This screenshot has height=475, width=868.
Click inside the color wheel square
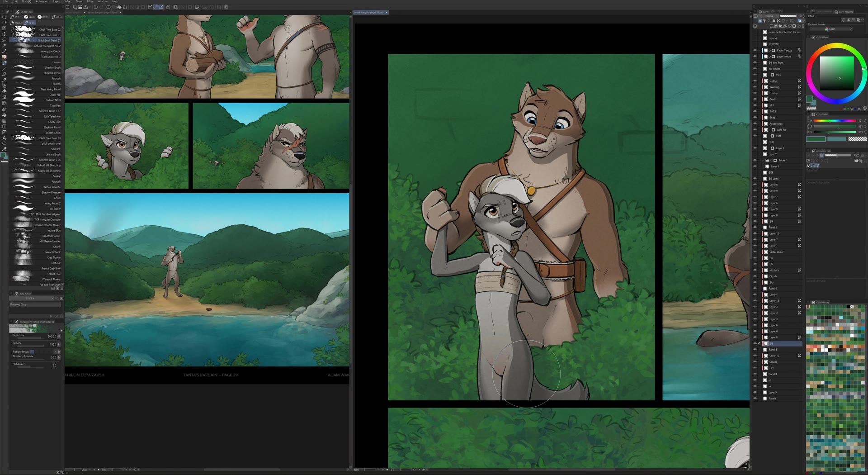pos(837,73)
